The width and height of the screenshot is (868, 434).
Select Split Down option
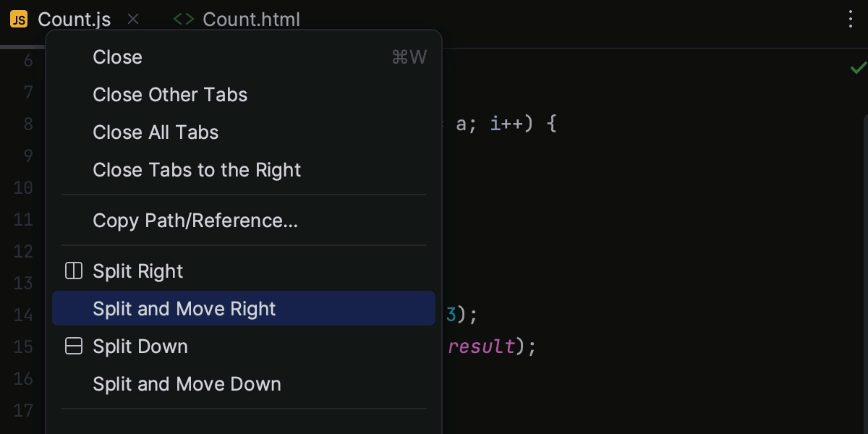[x=140, y=346]
